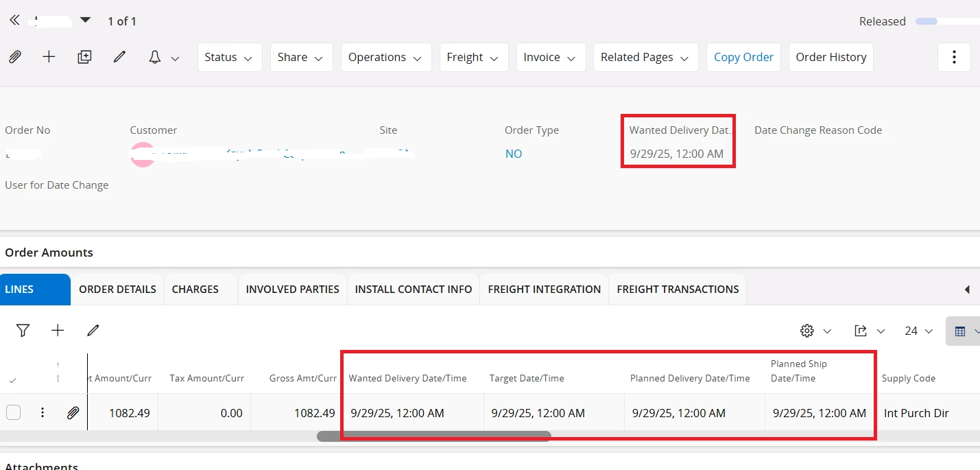Click the Order History button
This screenshot has height=470, width=980.
831,57
